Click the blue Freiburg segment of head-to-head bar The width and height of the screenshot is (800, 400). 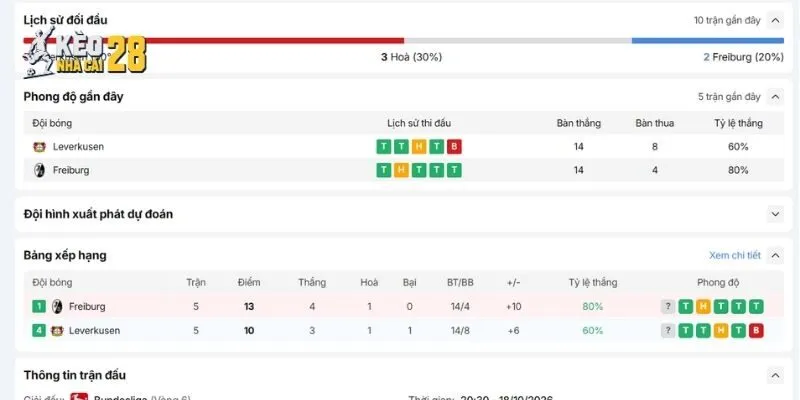708,40
